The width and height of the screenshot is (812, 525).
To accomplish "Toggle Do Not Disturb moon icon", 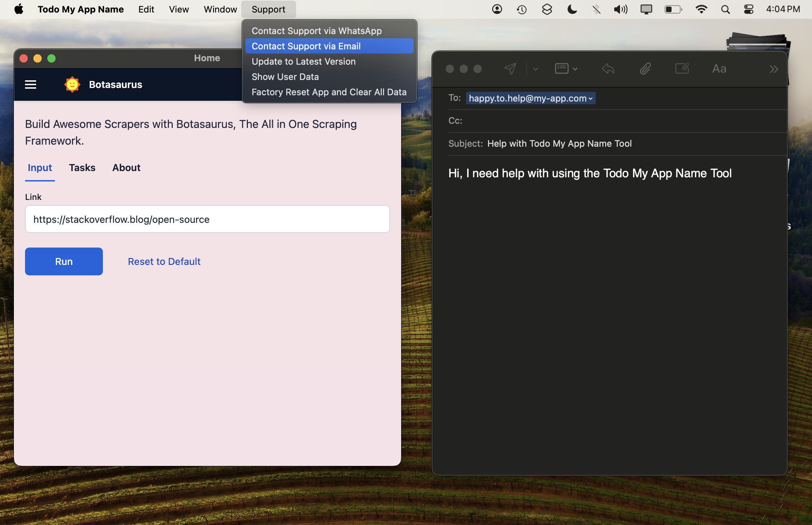I will pos(572,9).
